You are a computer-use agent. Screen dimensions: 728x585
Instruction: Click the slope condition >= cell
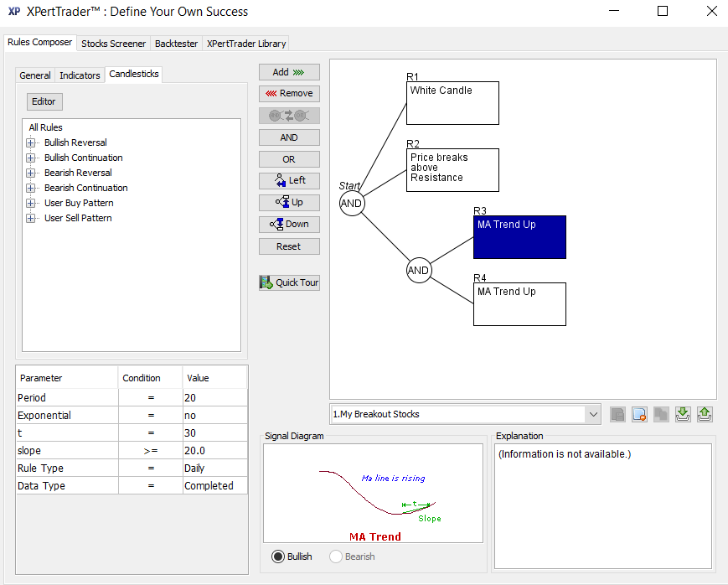[x=151, y=451]
